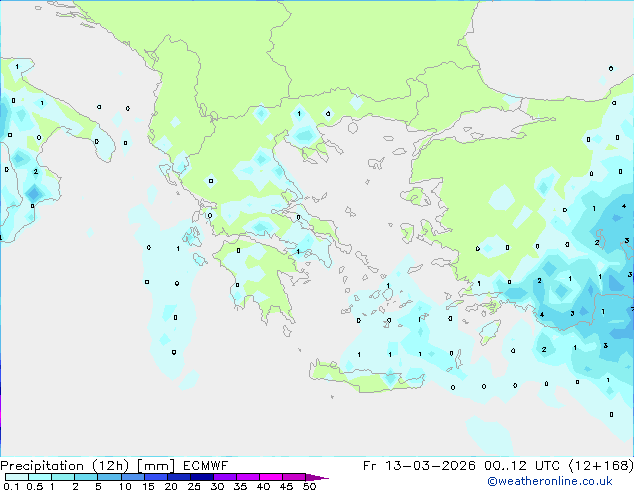The width and height of the screenshot is (634, 490).
Task: Click the '50' legend scale label
Action: click(309, 486)
